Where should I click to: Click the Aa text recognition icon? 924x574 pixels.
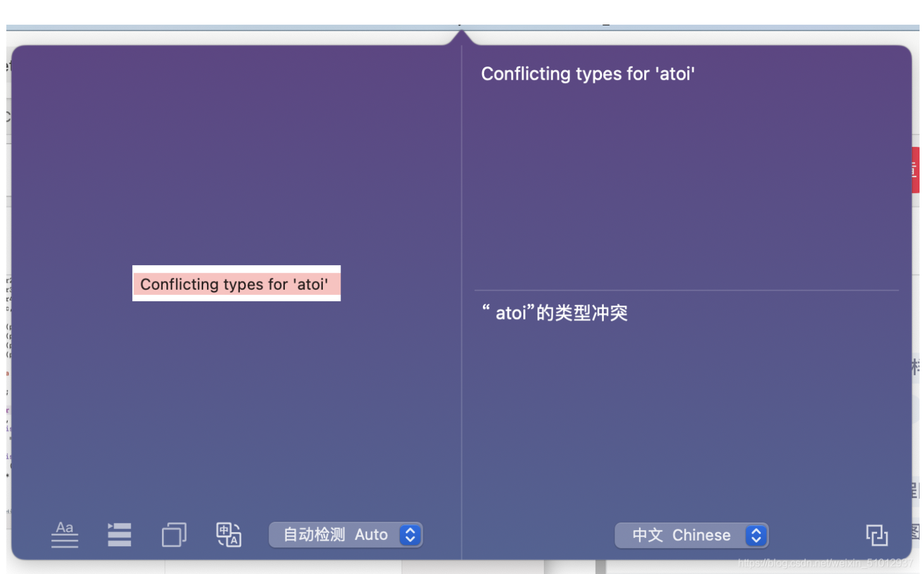coord(64,535)
